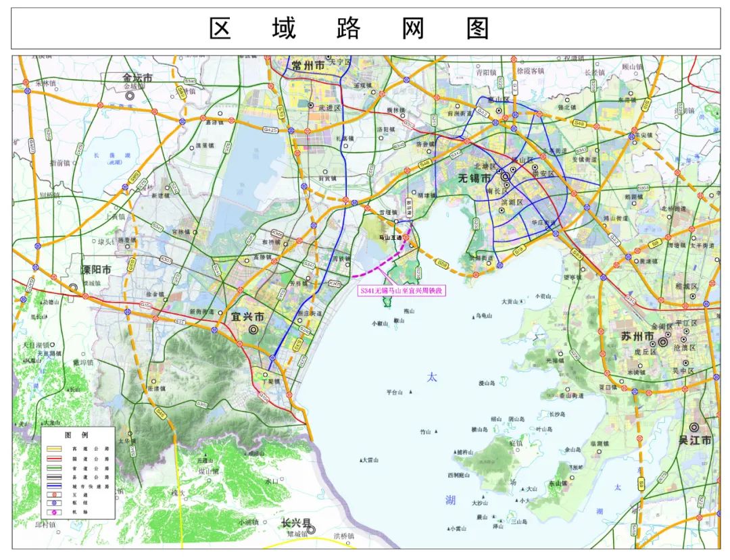Click the 长兴县 county marker circle
Viewport: 730px width, 560px height.
point(310,529)
